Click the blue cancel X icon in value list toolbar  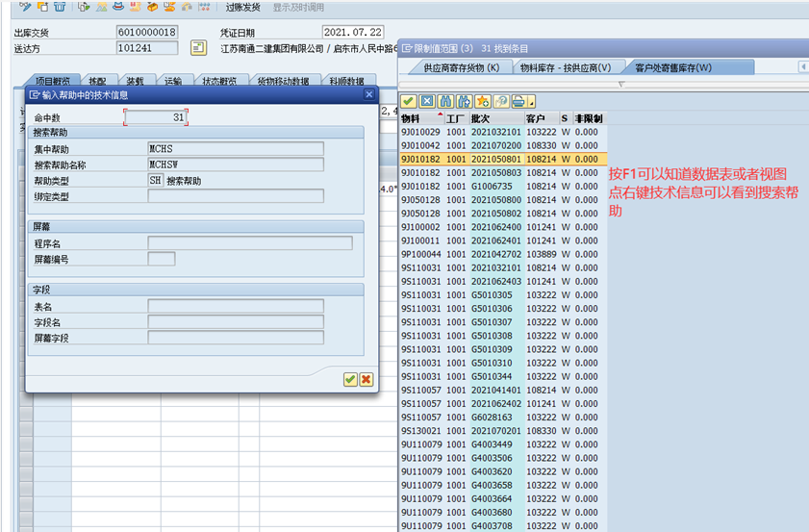click(427, 101)
